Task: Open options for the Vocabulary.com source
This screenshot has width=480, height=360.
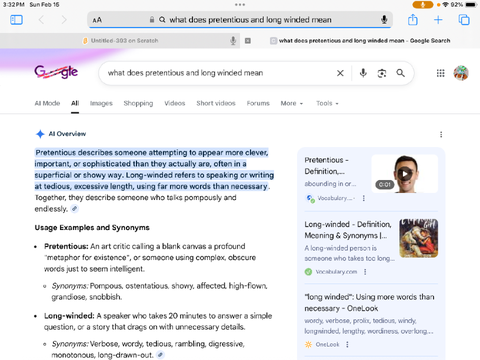Action: click(365, 272)
